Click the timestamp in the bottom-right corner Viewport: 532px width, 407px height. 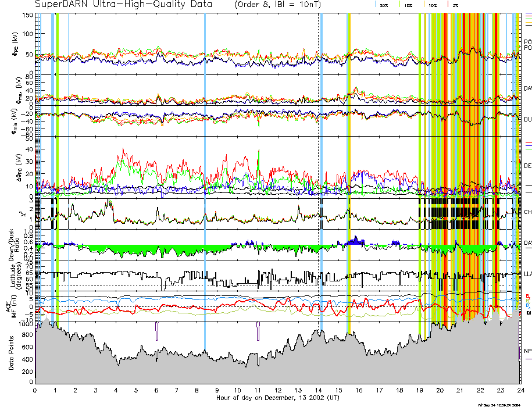504,404
